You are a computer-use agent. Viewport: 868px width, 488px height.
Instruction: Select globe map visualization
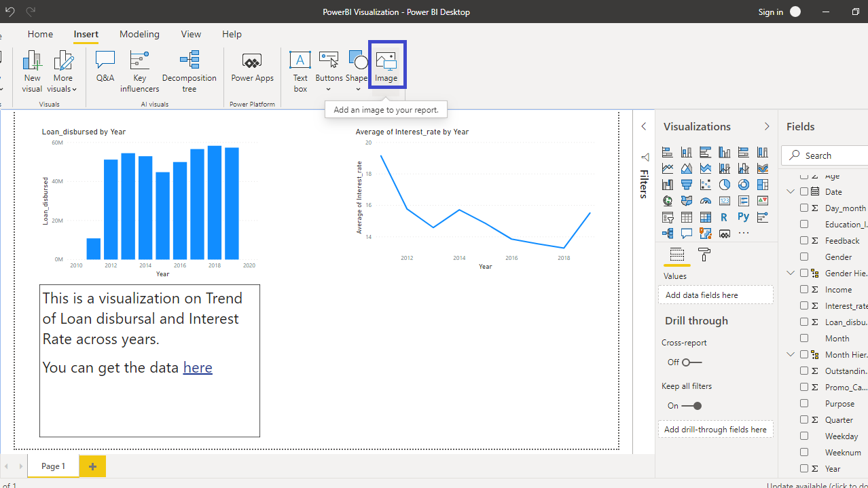point(668,201)
